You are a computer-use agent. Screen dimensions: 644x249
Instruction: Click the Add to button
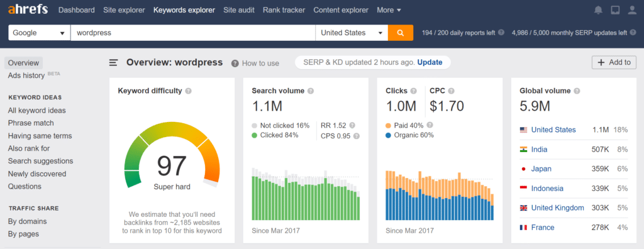pyautogui.click(x=614, y=62)
